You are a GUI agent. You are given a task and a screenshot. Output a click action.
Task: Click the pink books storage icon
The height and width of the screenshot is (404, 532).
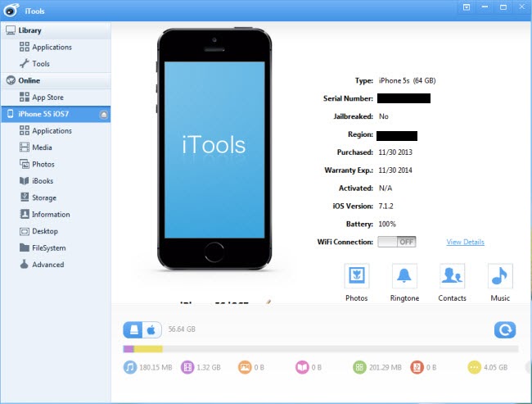tap(302, 367)
